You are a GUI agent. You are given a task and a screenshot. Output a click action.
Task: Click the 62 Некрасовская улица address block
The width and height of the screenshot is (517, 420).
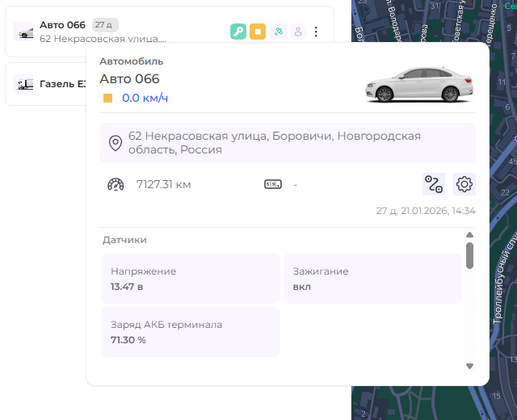tap(287, 143)
